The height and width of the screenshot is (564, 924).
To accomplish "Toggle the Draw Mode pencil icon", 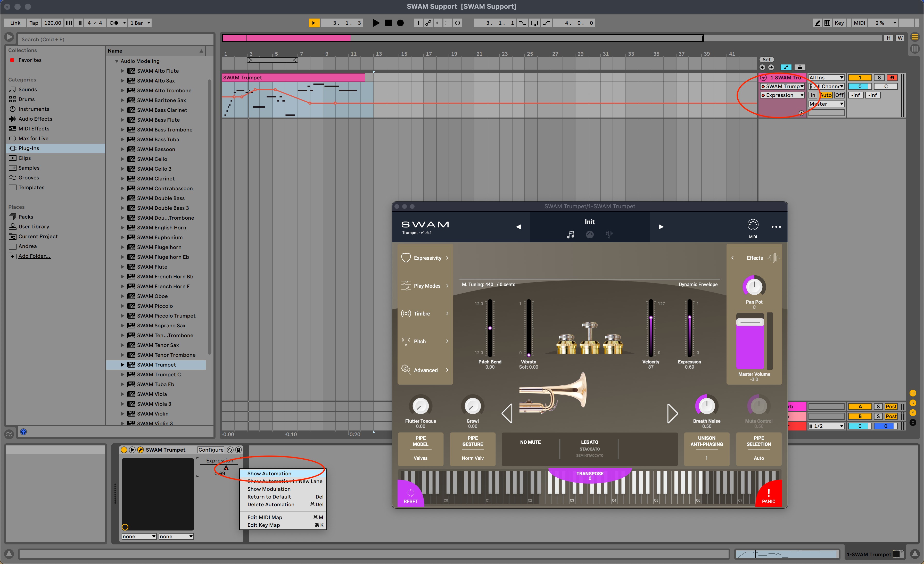I will (818, 23).
